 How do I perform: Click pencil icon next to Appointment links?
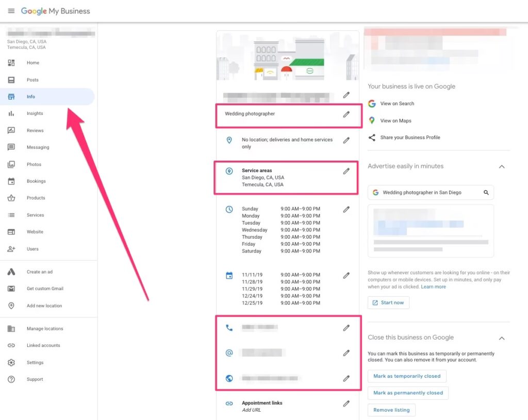346,404
